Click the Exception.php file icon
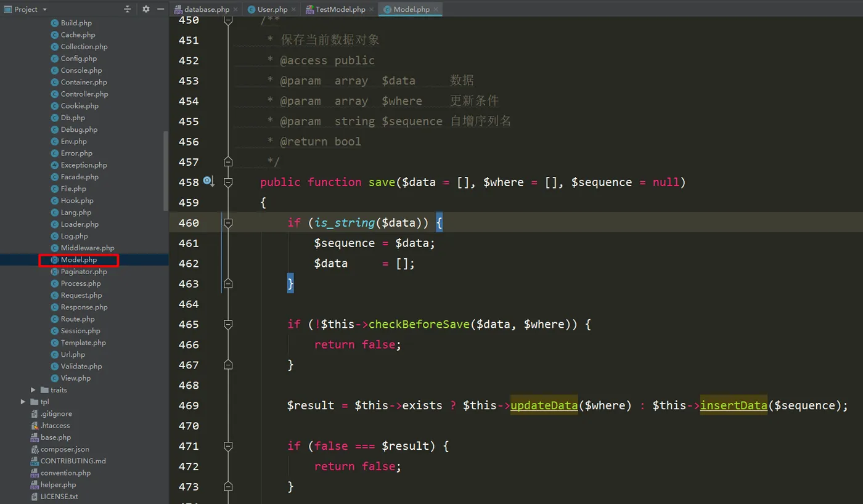This screenshot has width=863, height=504. pyautogui.click(x=54, y=165)
